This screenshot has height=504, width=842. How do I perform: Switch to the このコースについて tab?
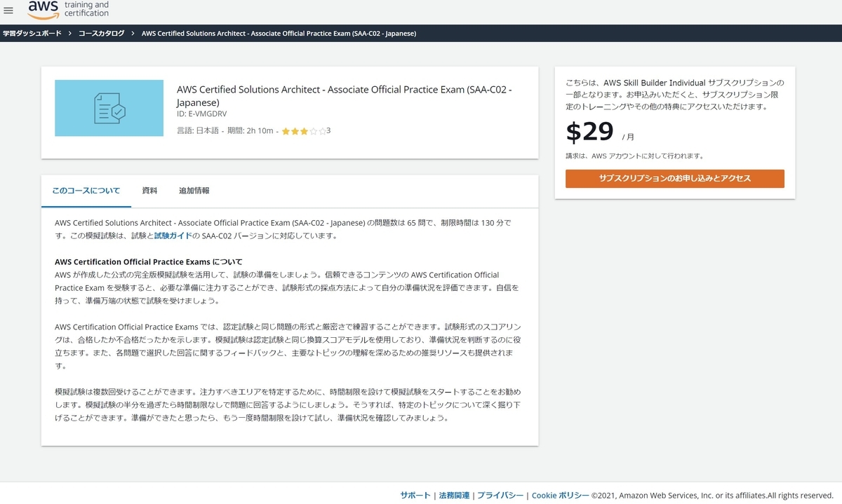86,191
